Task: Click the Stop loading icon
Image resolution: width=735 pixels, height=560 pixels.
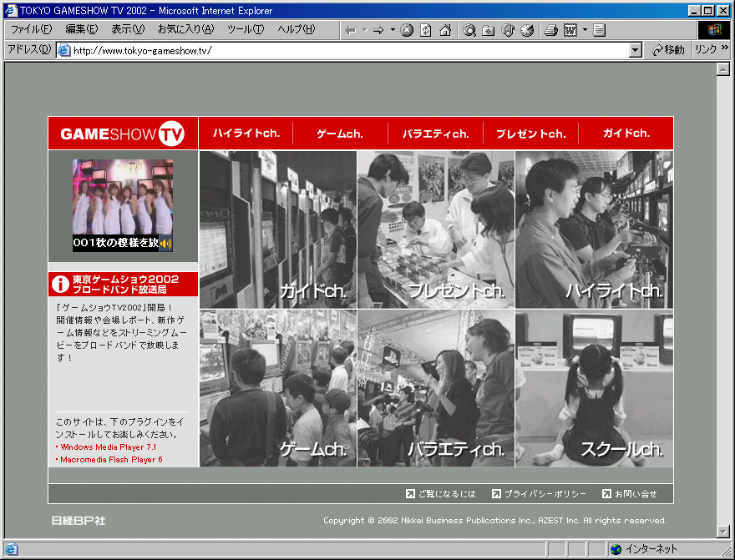Action: click(x=407, y=30)
